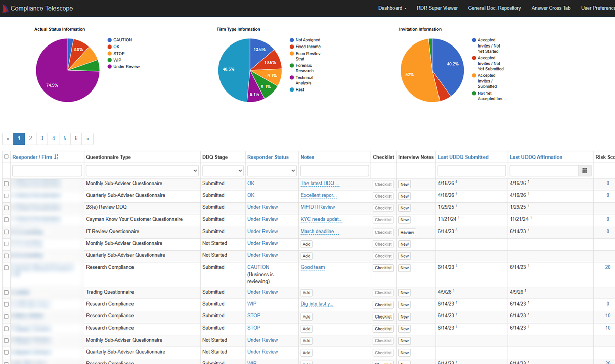This screenshot has height=364, width=615.
Task: Click the Last UDDQ Affirmation date field
Action: click(544, 171)
